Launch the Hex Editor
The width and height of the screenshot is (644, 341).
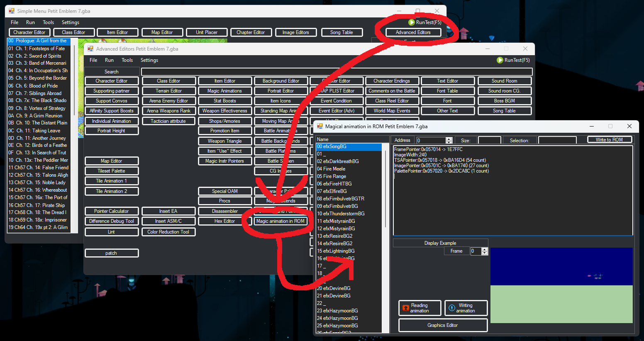224,221
